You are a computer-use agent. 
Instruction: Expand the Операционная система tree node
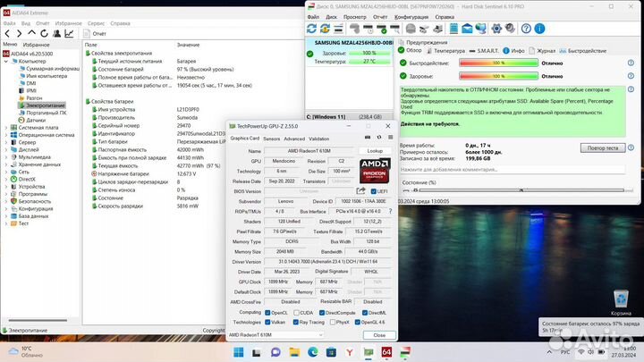point(5,135)
